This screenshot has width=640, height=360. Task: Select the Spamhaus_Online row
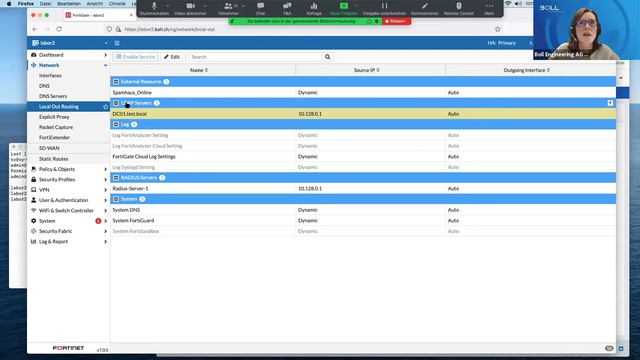(363, 93)
